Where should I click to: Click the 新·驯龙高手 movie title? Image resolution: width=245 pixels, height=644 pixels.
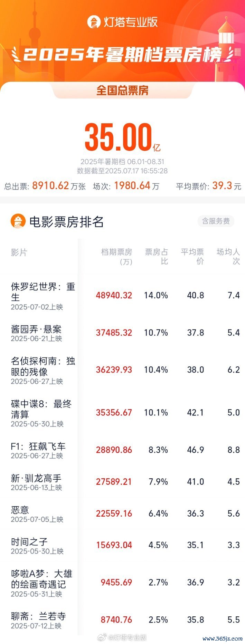coord(36,478)
